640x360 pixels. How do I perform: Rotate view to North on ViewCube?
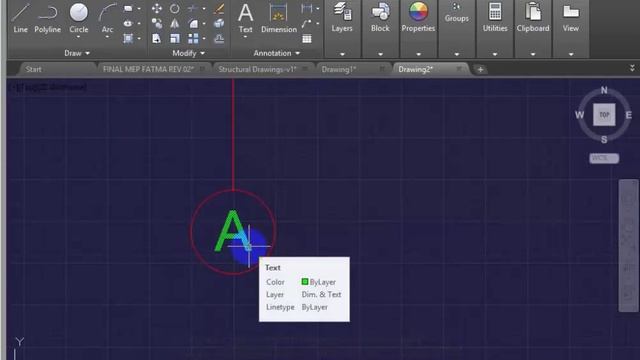point(604,90)
